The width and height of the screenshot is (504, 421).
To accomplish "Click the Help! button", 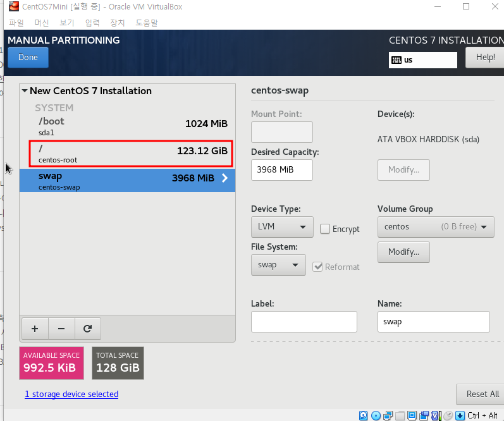I will click(x=485, y=57).
